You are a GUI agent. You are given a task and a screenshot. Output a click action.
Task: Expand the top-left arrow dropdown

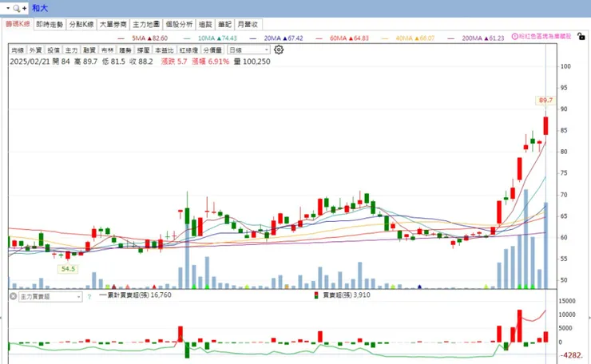(x=8, y=8)
